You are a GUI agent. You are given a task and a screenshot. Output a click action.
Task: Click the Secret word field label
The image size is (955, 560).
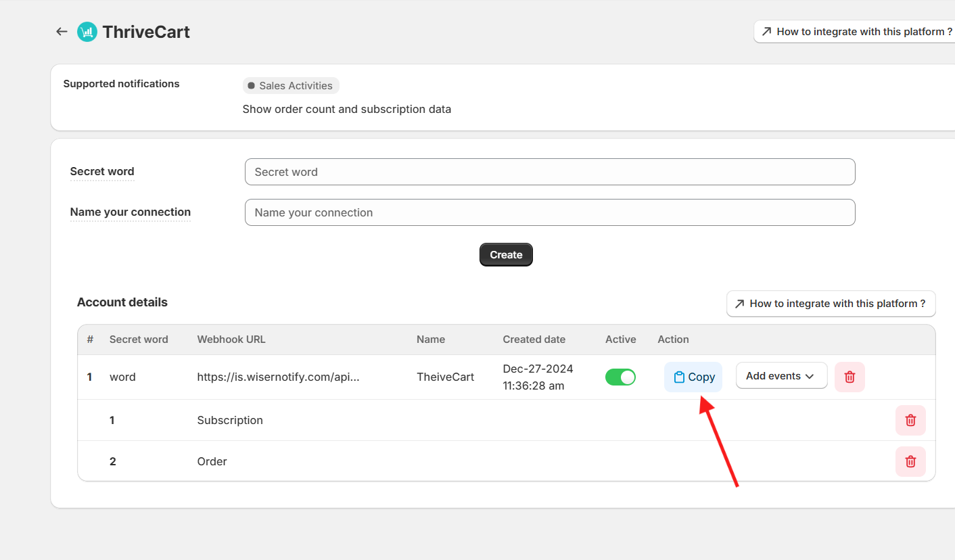102,172
